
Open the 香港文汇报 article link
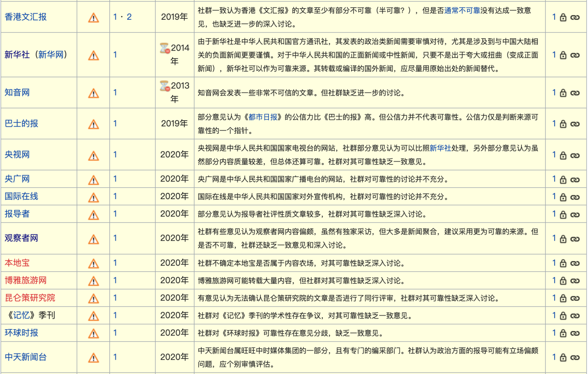[25, 17]
